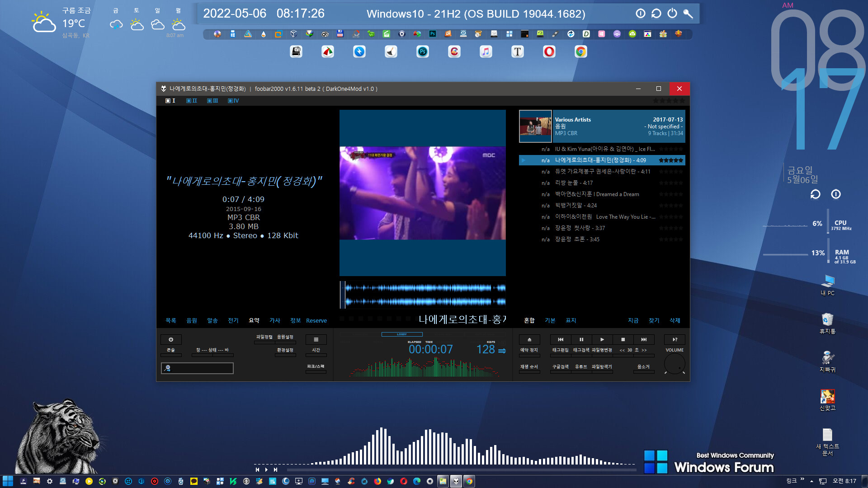Image resolution: width=868 pixels, height=488 pixels.
Task: Open Opera from the desktop dock
Action: tap(549, 52)
